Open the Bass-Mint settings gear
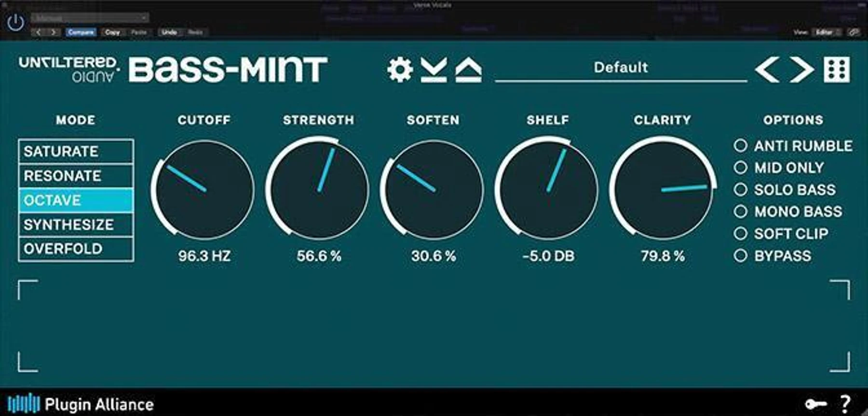The height and width of the screenshot is (416, 868). click(x=400, y=70)
